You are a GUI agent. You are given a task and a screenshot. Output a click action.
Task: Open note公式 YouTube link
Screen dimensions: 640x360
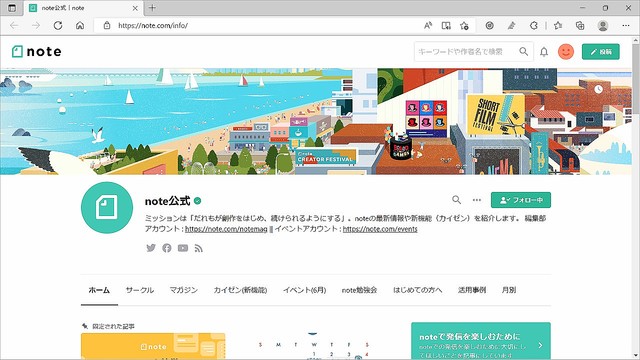tap(183, 248)
